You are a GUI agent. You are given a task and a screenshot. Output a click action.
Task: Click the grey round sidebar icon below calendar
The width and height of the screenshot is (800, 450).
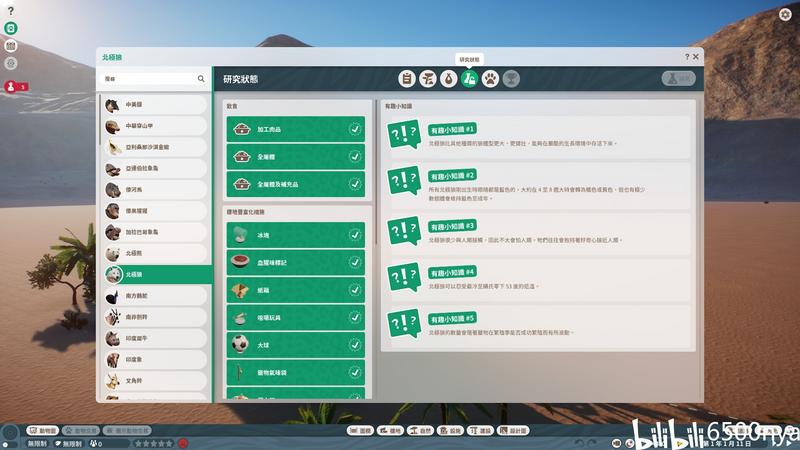click(11, 63)
